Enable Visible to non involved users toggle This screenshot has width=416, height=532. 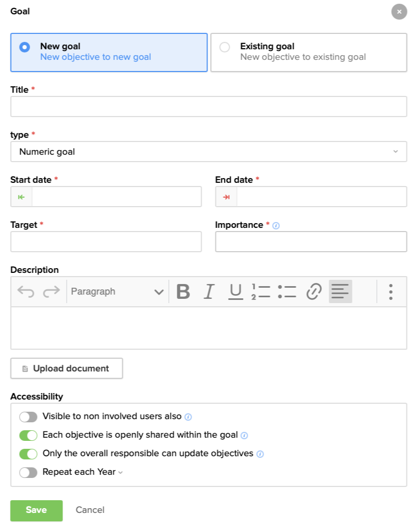tap(28, 417)
